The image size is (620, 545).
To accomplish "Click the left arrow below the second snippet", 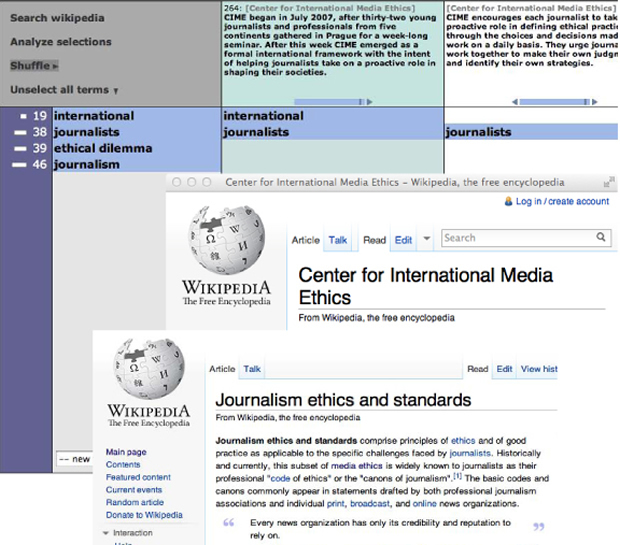I will 514,102.
